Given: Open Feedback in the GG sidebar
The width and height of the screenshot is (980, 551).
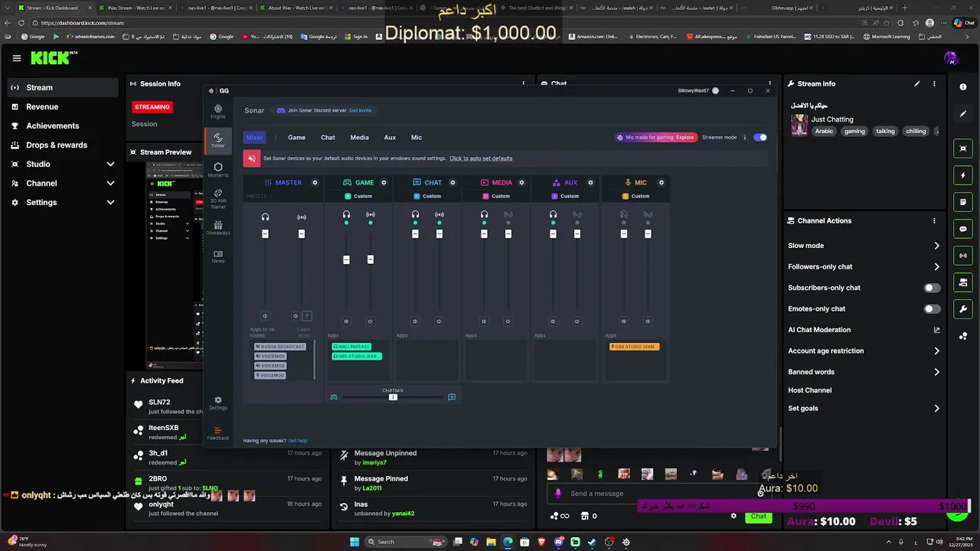Looking at the screenshot, I should 218,433.
